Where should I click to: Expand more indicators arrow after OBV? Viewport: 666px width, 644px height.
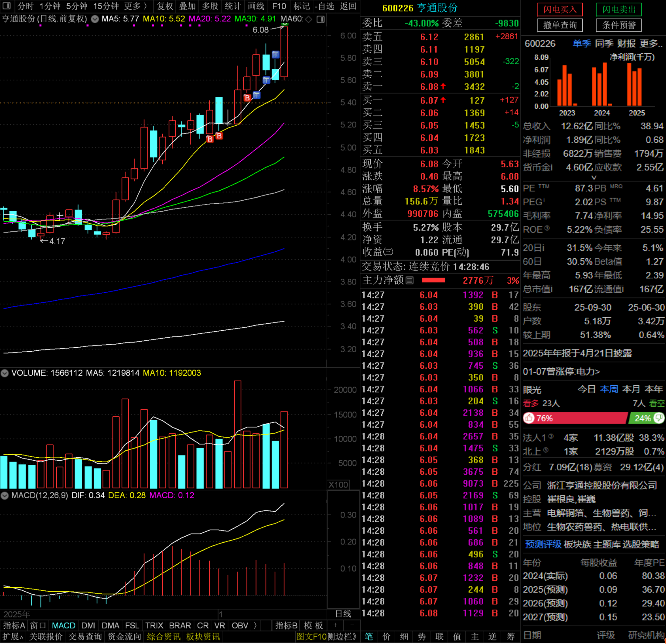(255, 625)
